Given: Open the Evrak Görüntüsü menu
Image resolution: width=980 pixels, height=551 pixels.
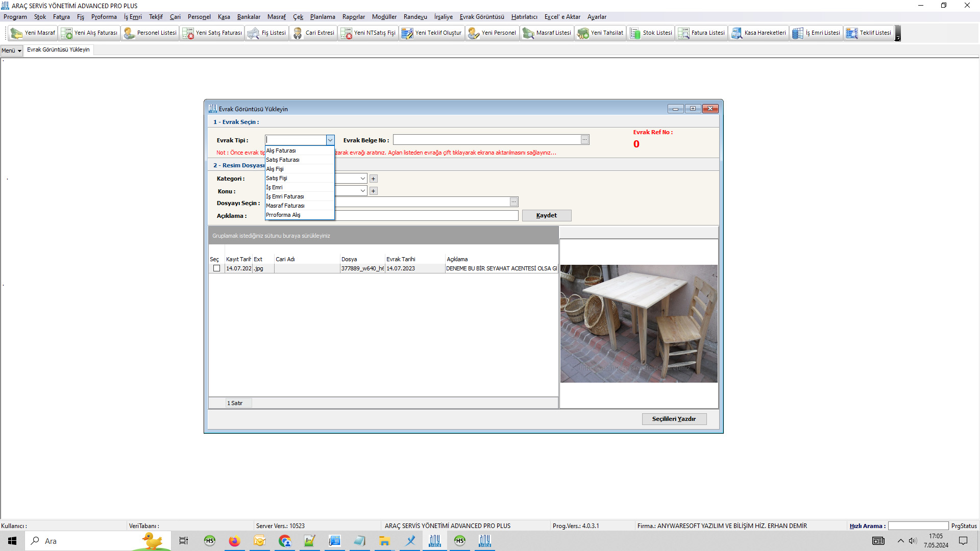Looking at the screenshot, I should [482, 17].
